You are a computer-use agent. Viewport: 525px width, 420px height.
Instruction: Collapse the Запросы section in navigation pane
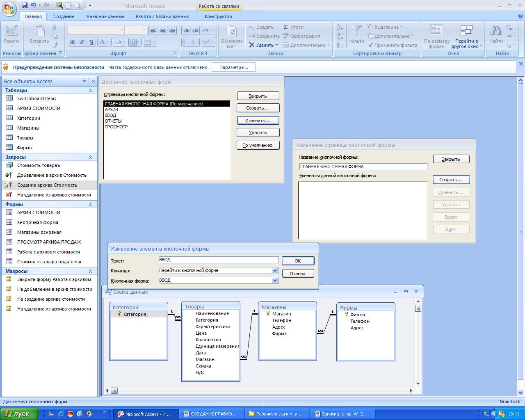click(x=90, y=157)
